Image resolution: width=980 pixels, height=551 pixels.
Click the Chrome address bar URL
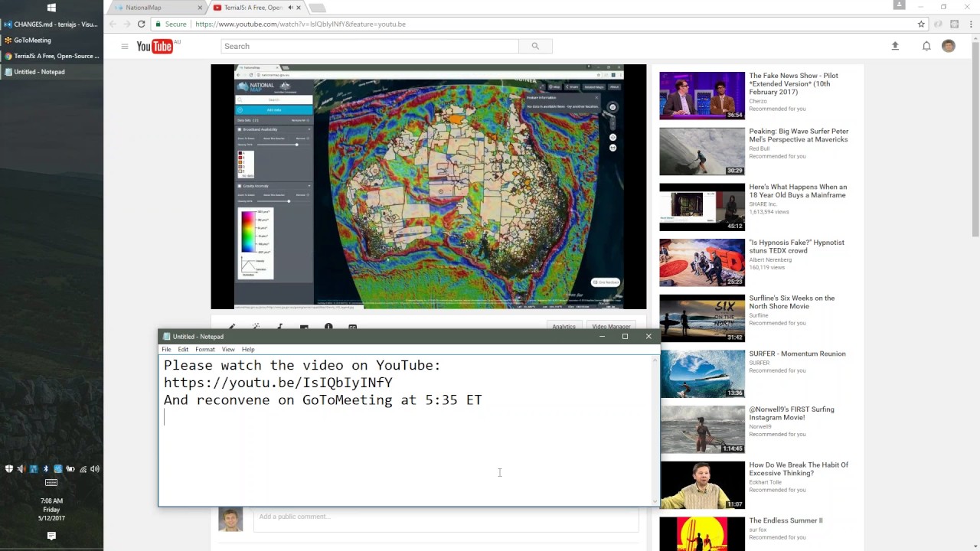click(300, 24)
